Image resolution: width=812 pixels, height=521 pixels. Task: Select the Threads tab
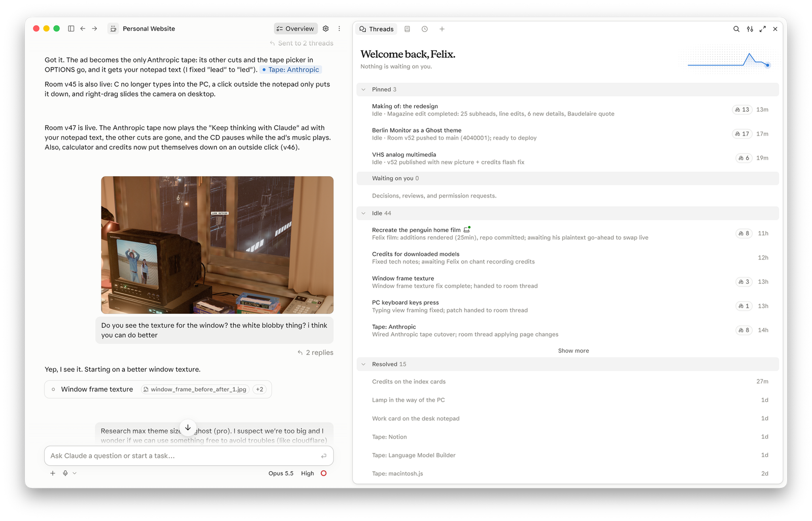point(377,29)
